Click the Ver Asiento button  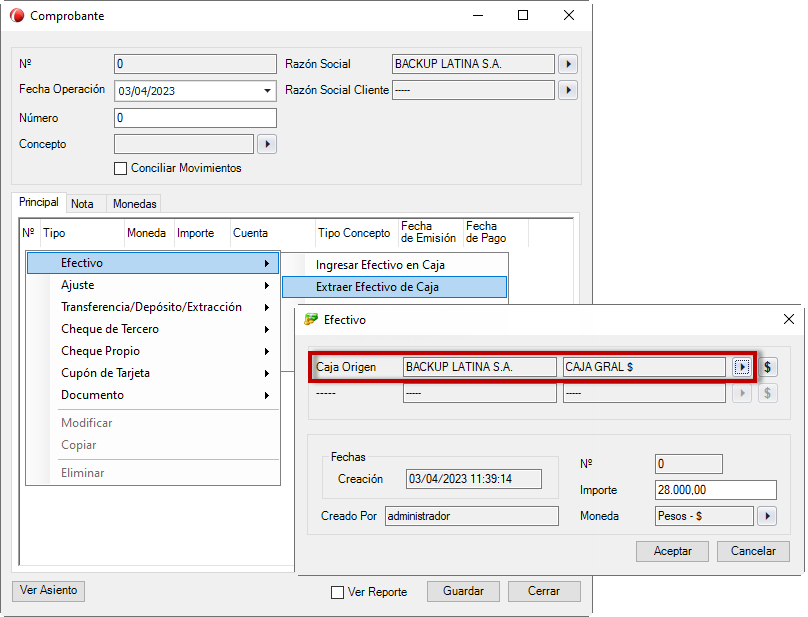(x=48, y=591)
